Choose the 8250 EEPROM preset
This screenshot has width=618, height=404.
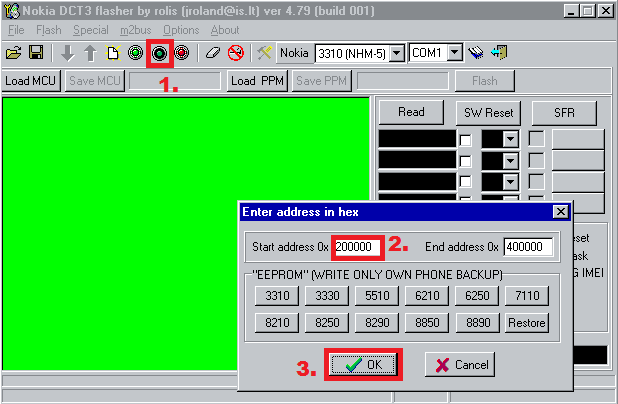click(x=327, y=323)
